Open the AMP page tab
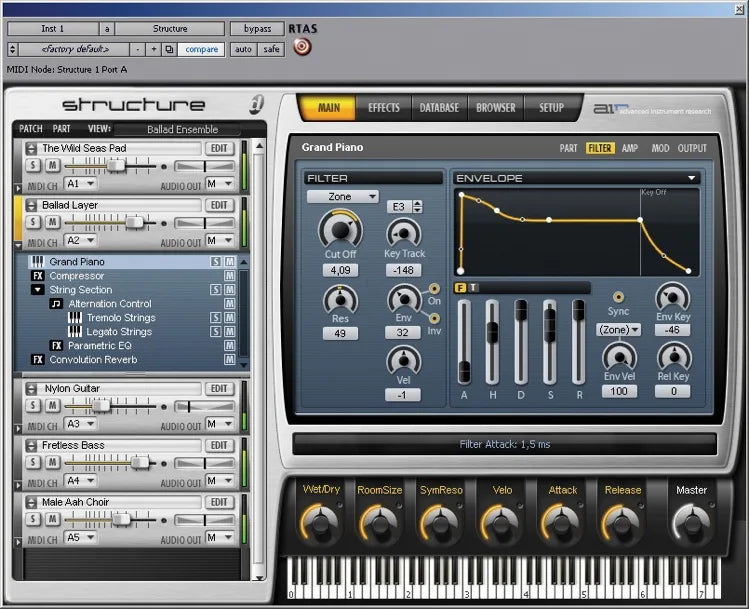The image size is (749, 609). pyautogui.click(x=630, y=148)
